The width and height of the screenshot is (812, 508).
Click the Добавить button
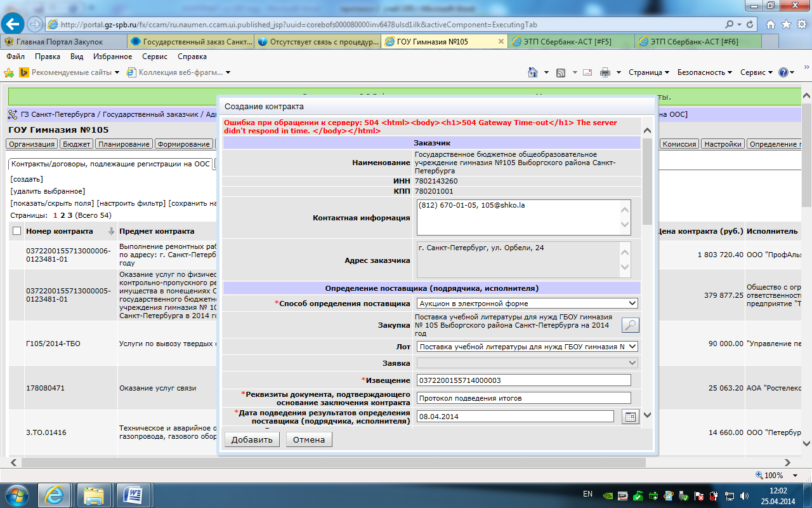point(252,439)
